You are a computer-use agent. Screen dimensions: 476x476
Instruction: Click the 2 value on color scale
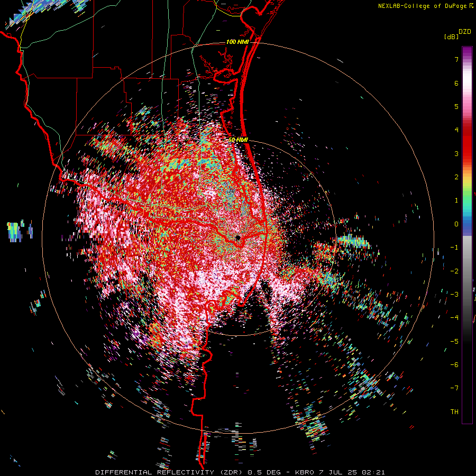[456, 177]
